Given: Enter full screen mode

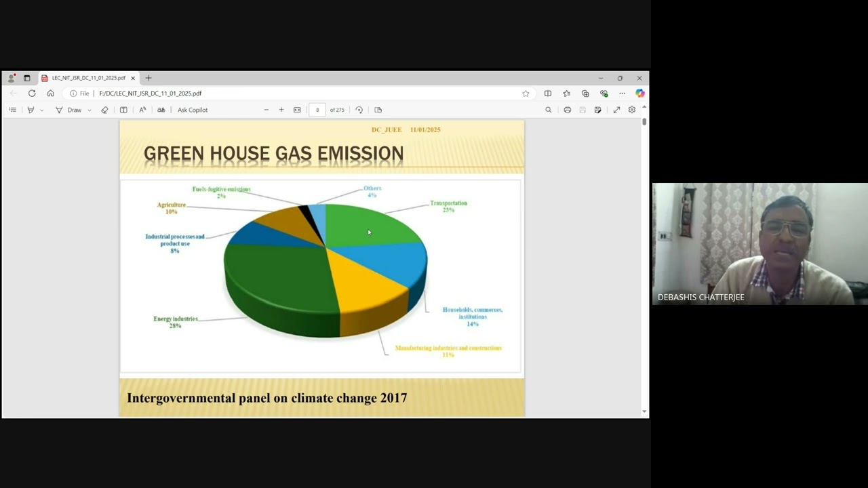Looking at the screenshot, I should pyautogui.click(x=616, y=110).
